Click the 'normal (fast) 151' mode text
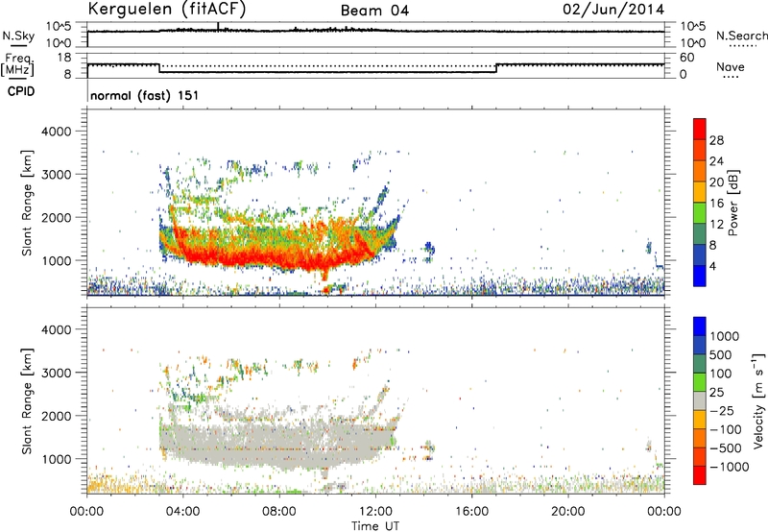This screenshot has width=768, height=532. (x=145, y=95)
